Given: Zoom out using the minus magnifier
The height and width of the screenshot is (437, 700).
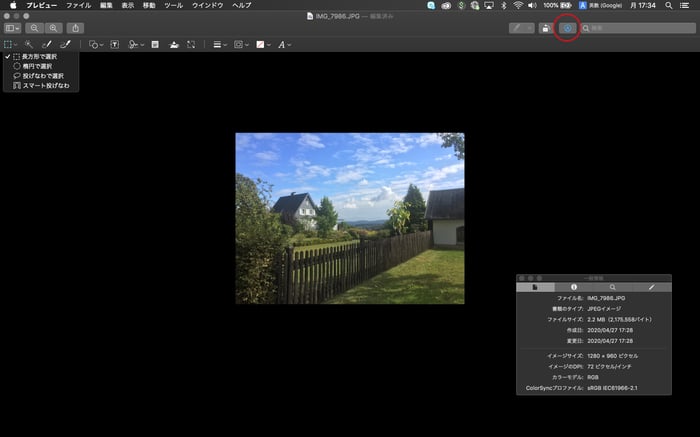Looking at the screenshot, I should [x=35, y=28].
